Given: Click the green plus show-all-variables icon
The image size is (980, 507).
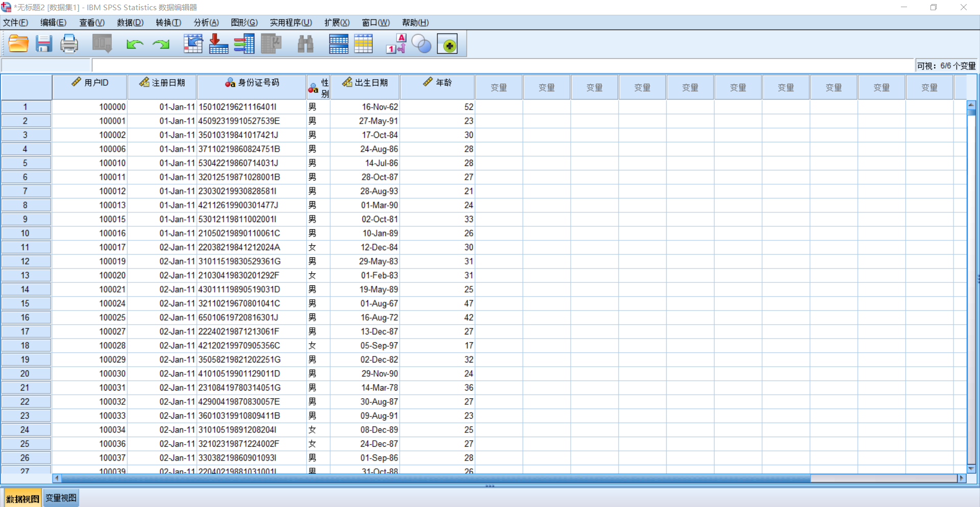Looking at the screenshot, I should tap(448, 44).
